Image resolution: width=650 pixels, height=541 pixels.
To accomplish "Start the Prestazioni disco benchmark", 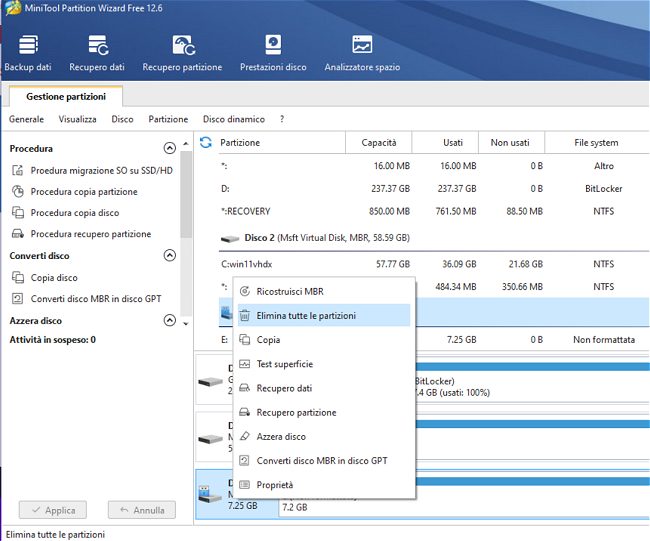I will 273,53.
